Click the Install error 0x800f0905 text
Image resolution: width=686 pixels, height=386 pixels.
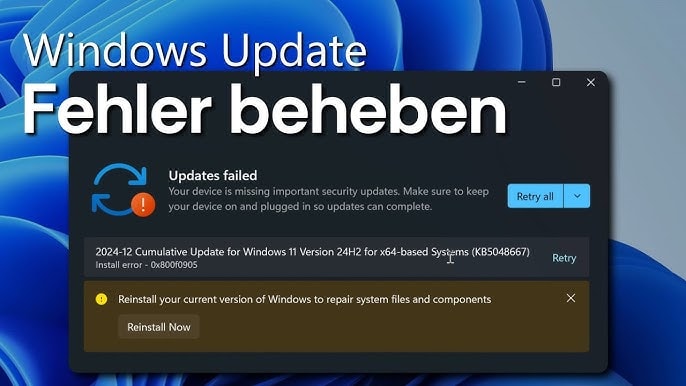(x=146, y=265)
